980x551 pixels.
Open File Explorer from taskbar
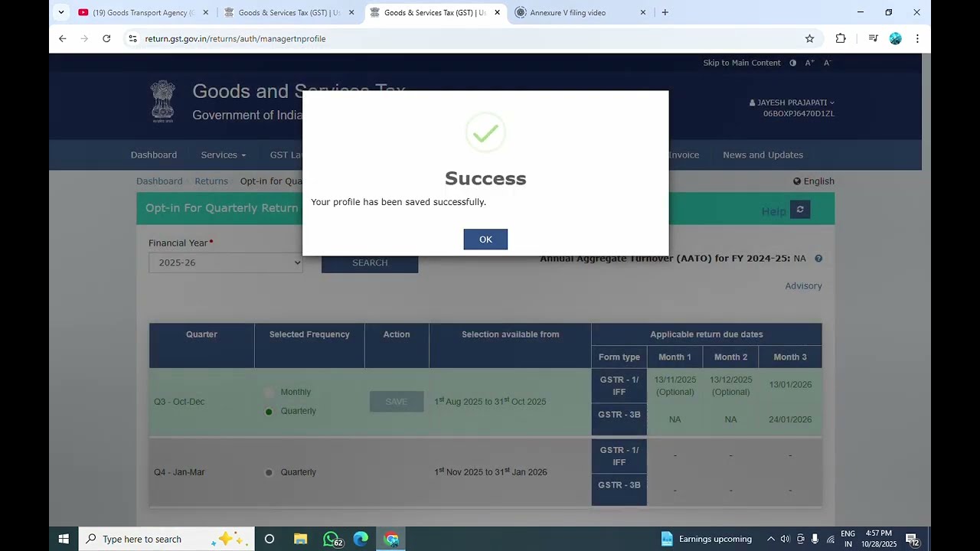tap(300, 539)
